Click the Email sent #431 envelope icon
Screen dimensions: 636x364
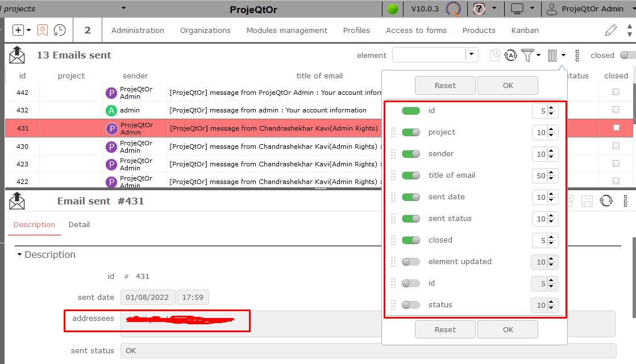tap(16, 200)
